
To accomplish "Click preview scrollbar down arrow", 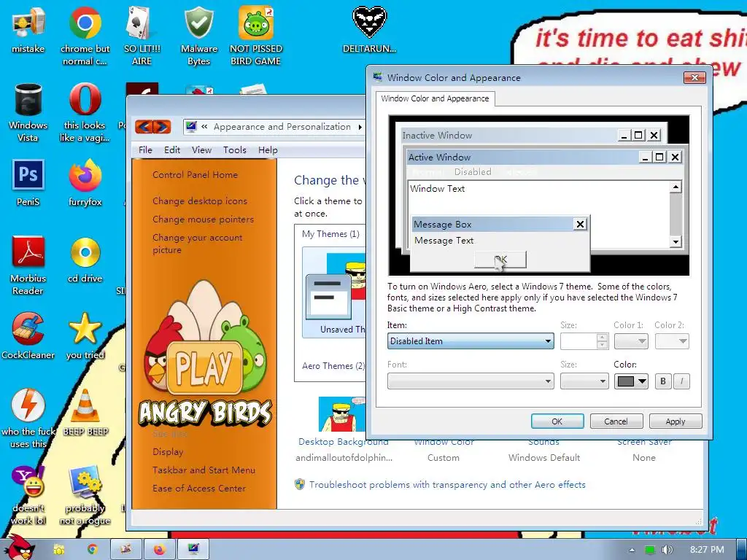I will pyautogui.click(x=676, y=241).
